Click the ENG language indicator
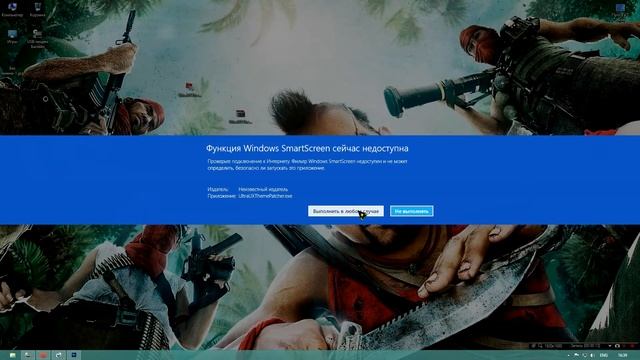The image size is (640, 360). point(604,356)
